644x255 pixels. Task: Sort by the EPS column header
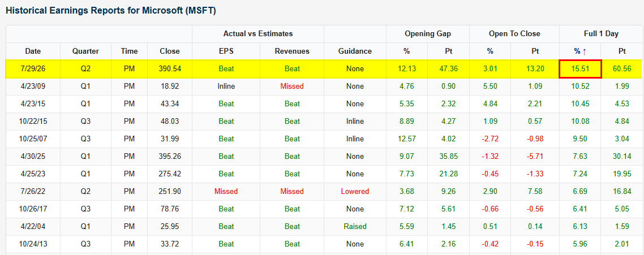(226, 51)
